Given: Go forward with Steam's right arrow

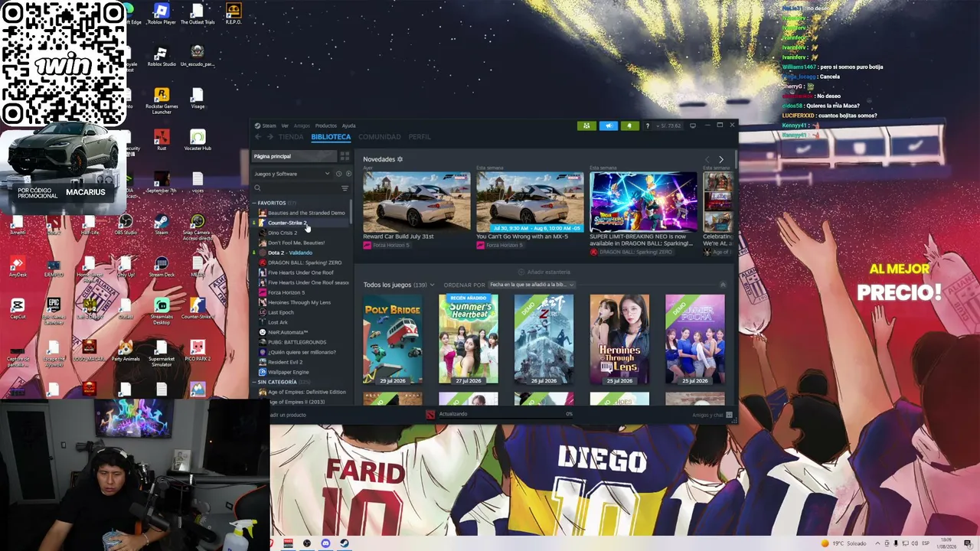Looking at the screenshot, I should 269,137.
